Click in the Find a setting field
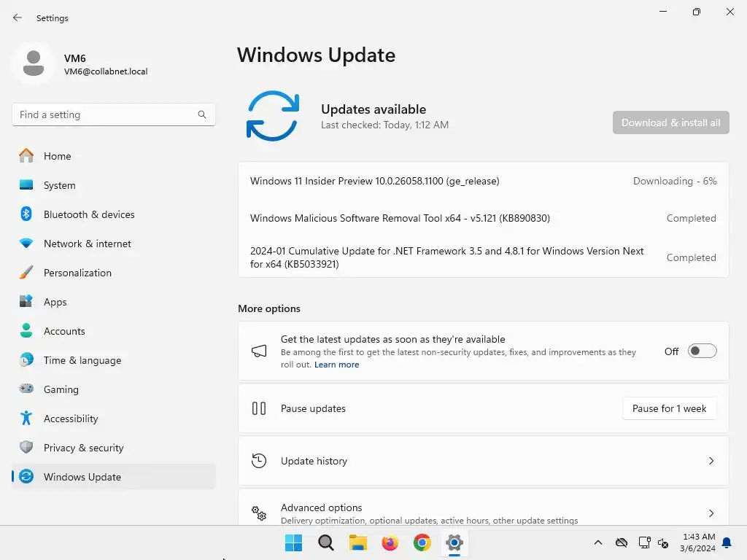This screenshot has height=560, width=747. tap(114, 114)
